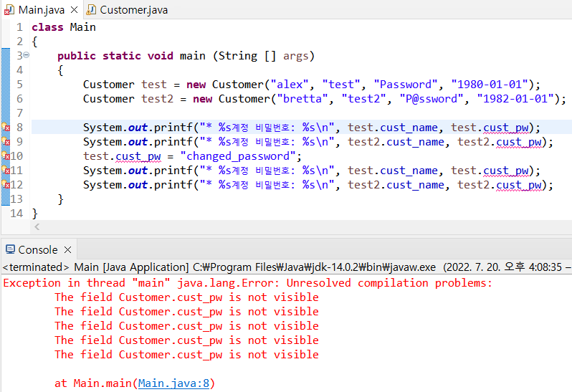Screen dimensions: 572x392
Task: Click the underlined cust_pw on line 10
Action: click(x=138, y=156)
